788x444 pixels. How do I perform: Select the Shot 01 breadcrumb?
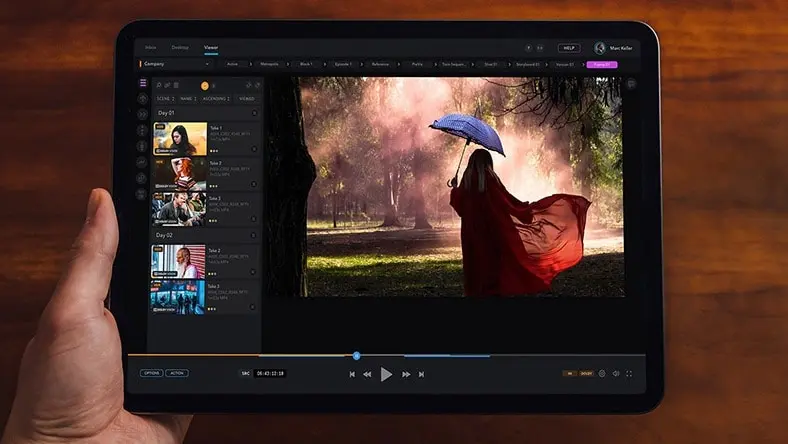coord(490,64)
